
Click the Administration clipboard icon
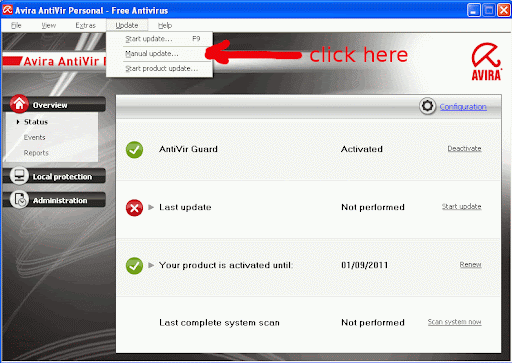[x=19, y=199]
